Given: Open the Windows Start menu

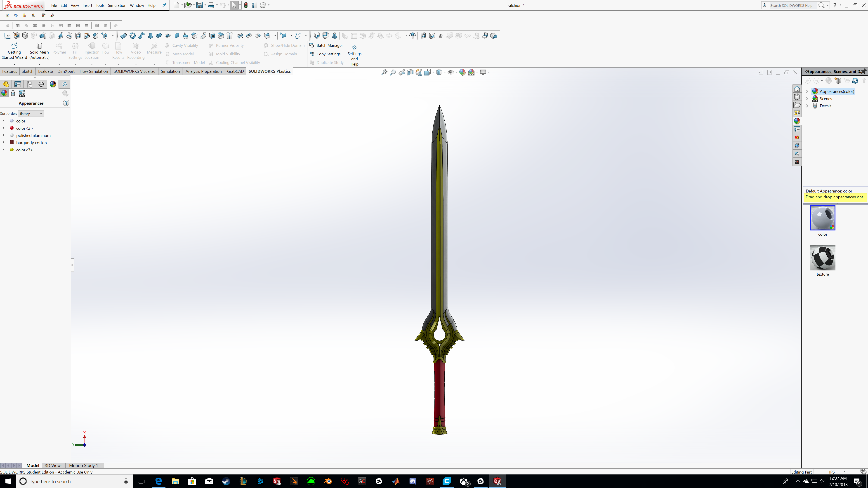Looking at the screenshot, I should pyautogui.click(x=8, y=481).
